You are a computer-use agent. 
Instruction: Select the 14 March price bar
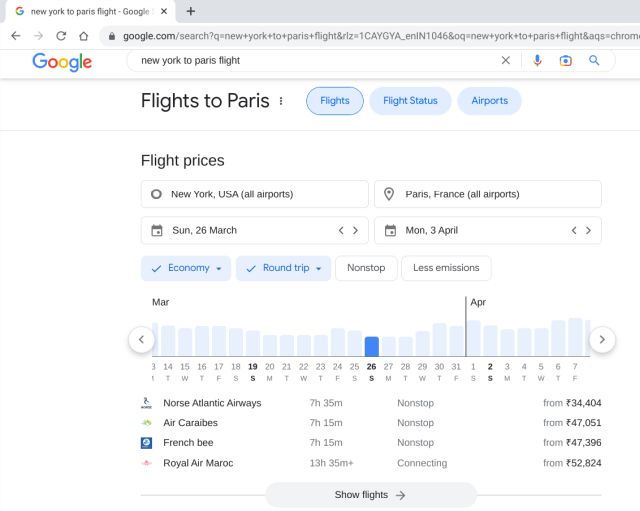pyautogui.click(x=168, y=341)
